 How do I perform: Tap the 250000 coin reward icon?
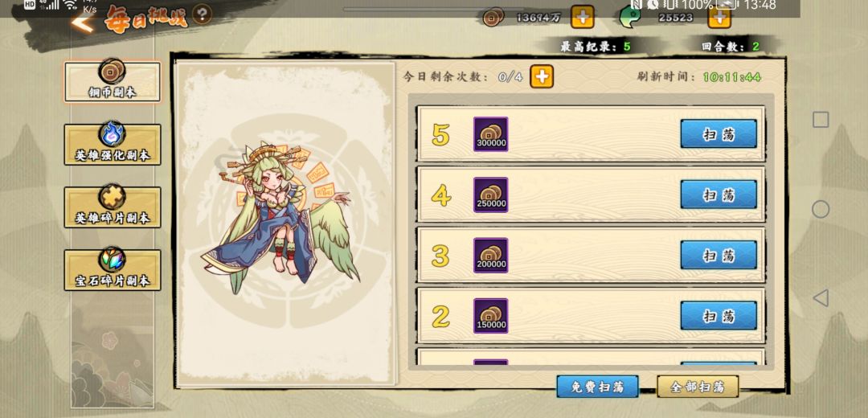click(x=490, y=195)
